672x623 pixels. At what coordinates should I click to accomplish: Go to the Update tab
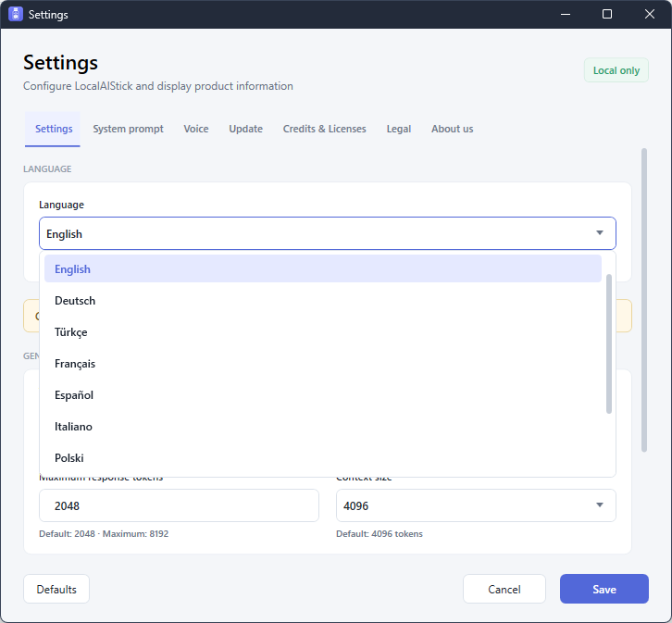tap(245, 129)
